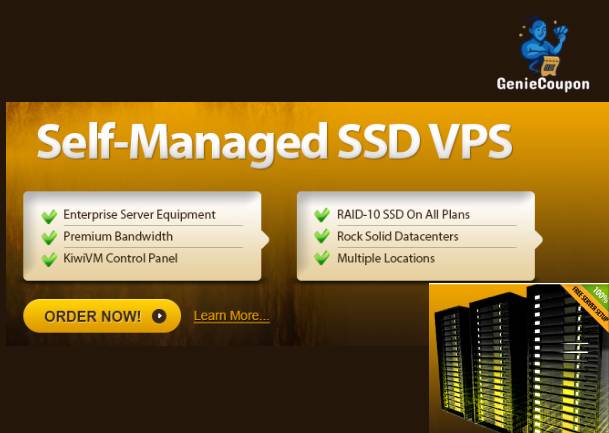Click checkmark beside RAID-10 SSD On All Plans
Image resolution: width=609 pixels, height=433 pixels.
click(x=322, y=215)
